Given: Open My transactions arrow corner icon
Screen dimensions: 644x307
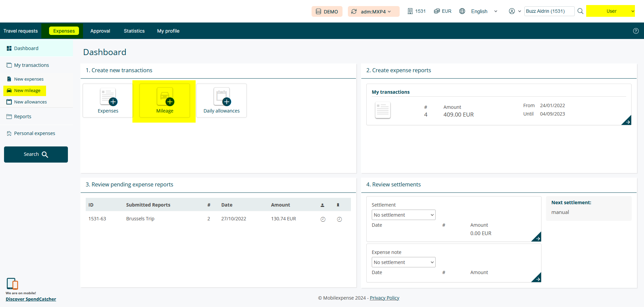Looking at the screenshot, I should point(627,121).
